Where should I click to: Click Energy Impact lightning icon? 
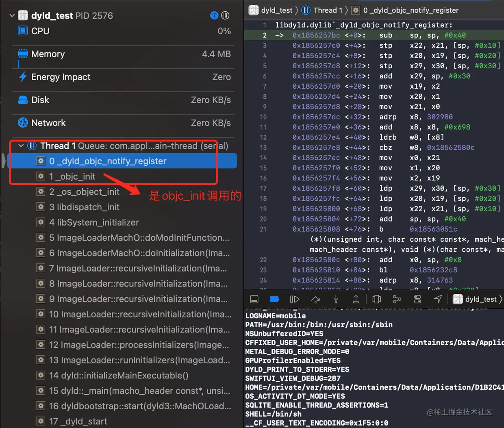(23, 77)
